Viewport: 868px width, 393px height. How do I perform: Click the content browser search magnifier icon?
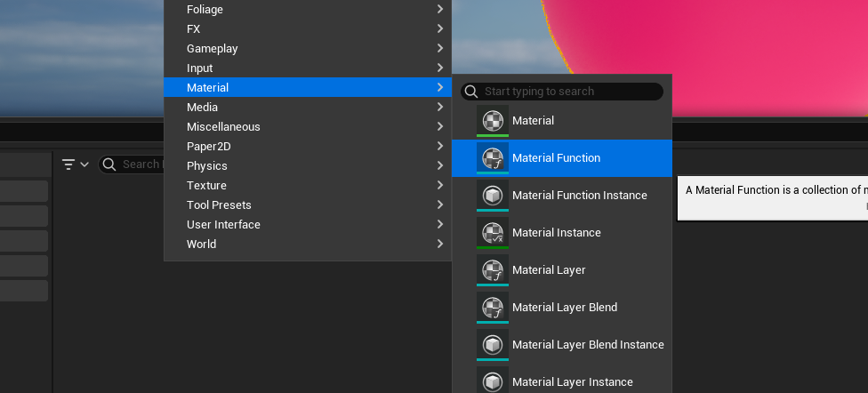tap(109, 164)
